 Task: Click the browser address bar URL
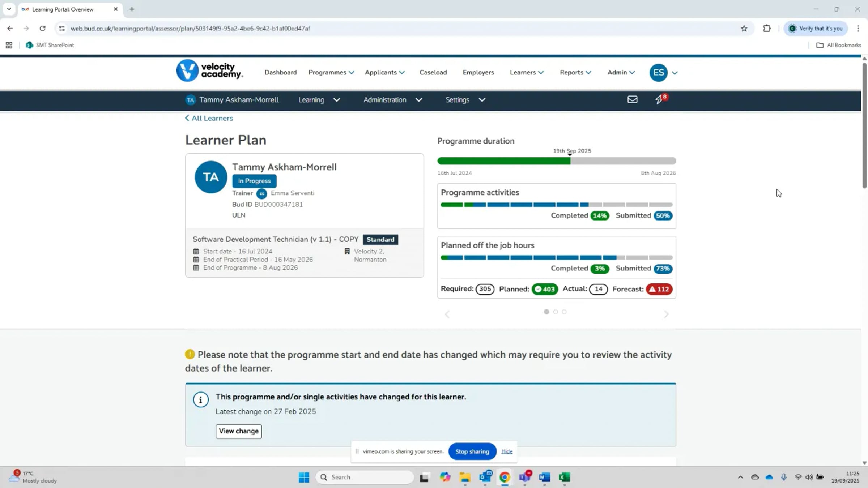tap(190, 29)
